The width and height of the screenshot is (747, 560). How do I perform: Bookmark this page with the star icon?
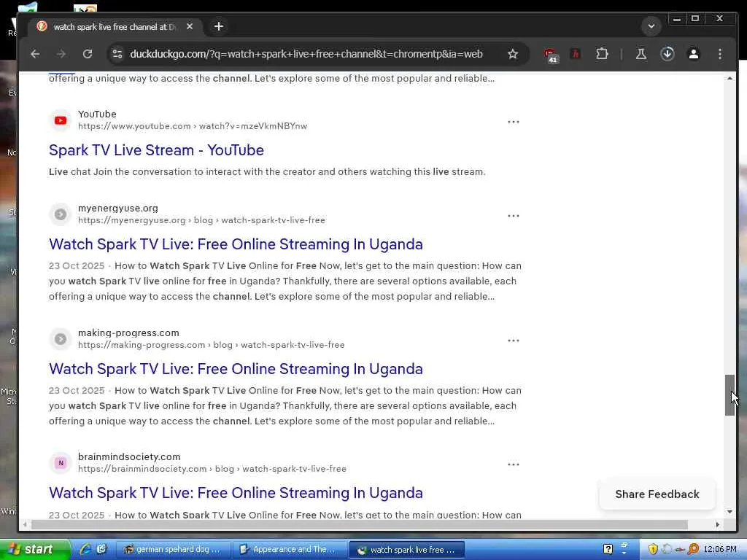point(513,54)
